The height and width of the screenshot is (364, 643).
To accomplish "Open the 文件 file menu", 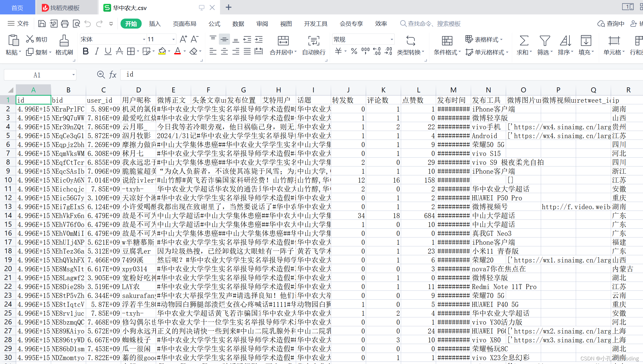I will 18,24.
